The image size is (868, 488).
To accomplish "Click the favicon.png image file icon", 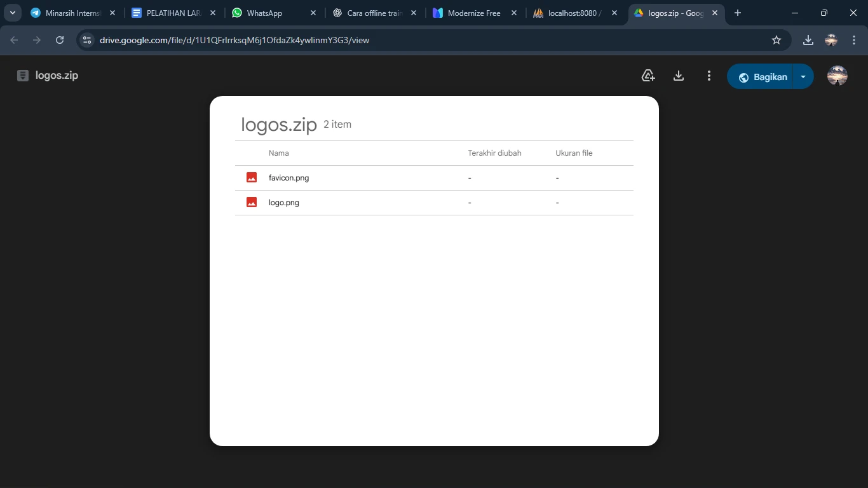I will 252,178.
